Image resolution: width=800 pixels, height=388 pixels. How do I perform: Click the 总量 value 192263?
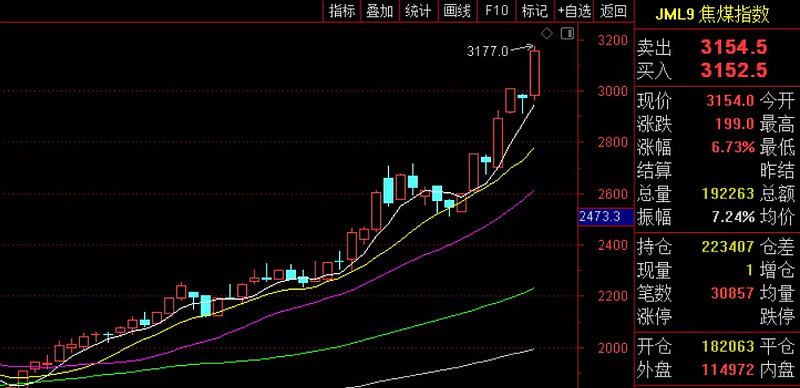[x=728, y=193]
